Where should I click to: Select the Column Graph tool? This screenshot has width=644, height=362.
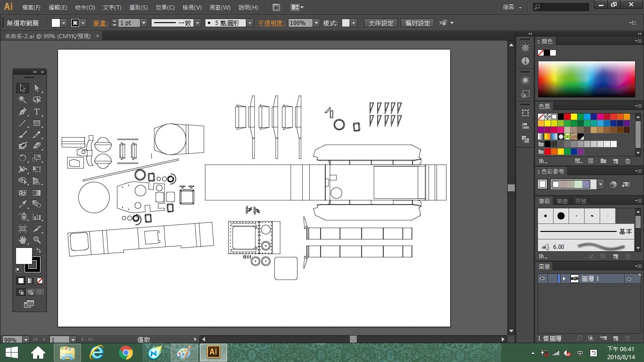click(x=37, y=217)
